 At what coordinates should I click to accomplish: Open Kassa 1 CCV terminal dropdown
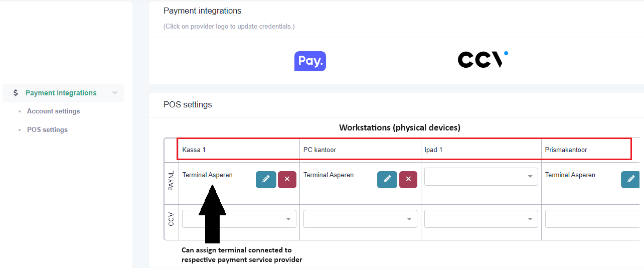pyautogui.click(x=239, y=219)
